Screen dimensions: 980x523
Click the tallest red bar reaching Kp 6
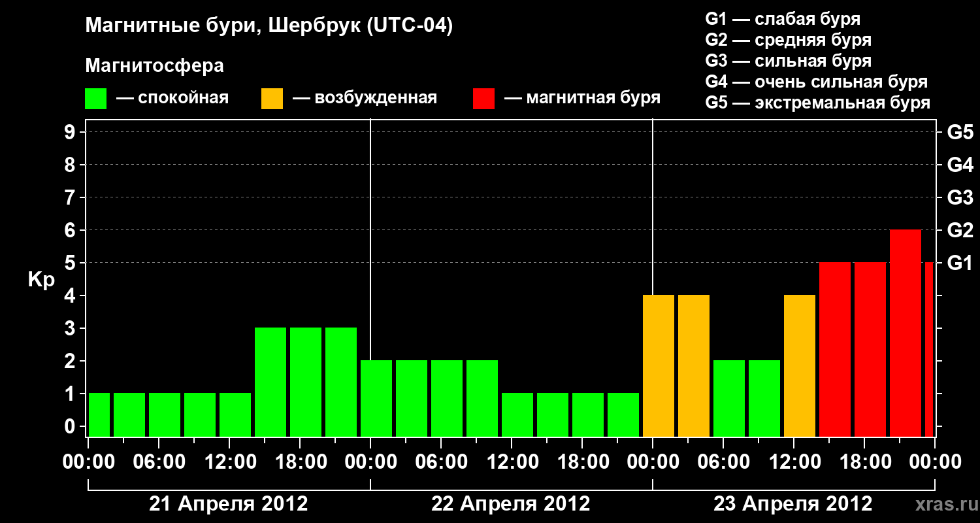coord(906,333)
